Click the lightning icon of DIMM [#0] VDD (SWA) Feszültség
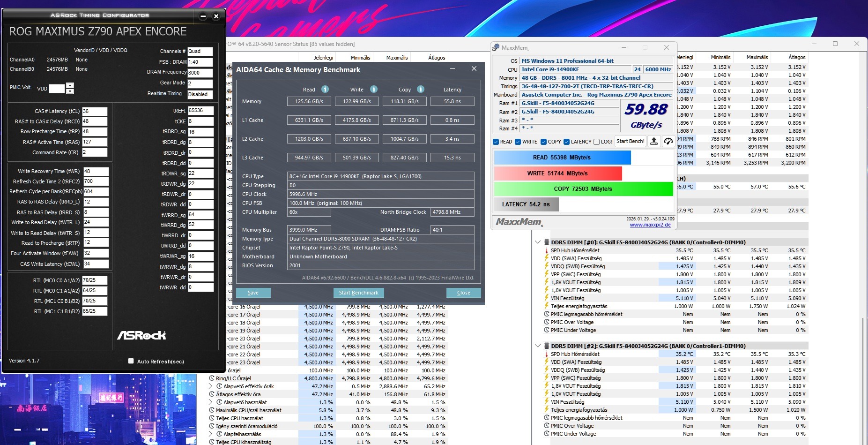This screenshot has width=868, height=445. point(546,258)
